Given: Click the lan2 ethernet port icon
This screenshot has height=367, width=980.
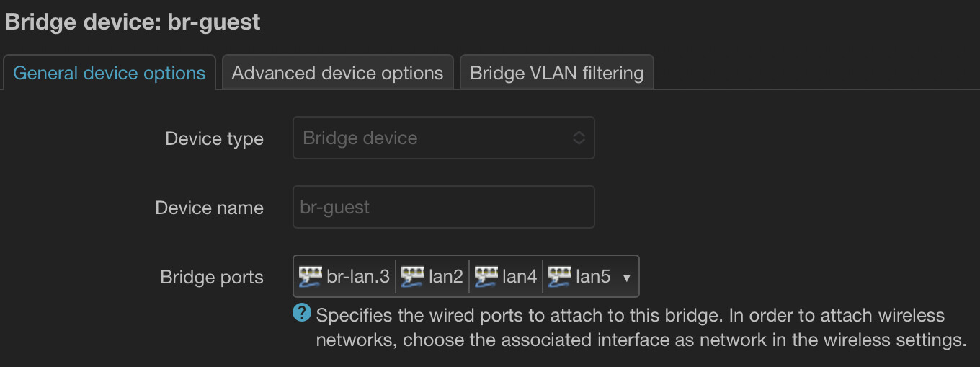Looking at the screenshot, I should click(413, 276).
